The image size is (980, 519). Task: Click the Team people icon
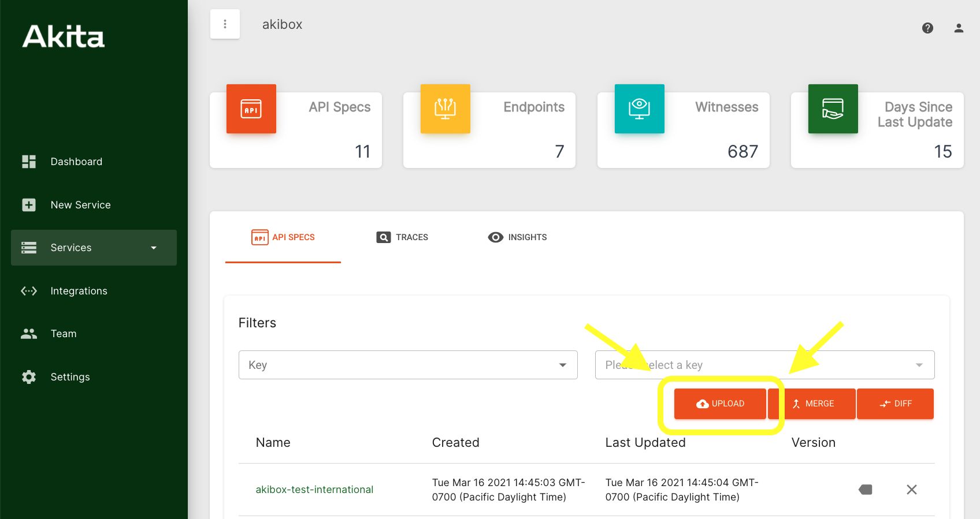point(29,334)
